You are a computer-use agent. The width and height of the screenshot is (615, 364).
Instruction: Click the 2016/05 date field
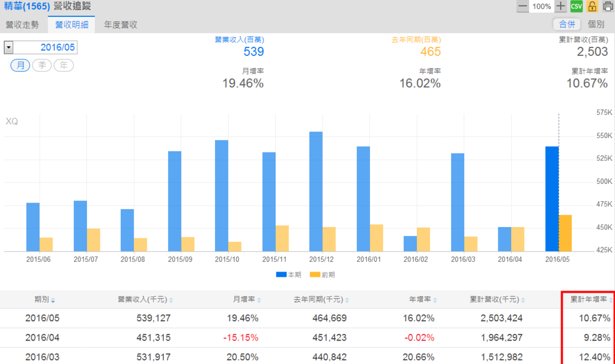(45, 47)
